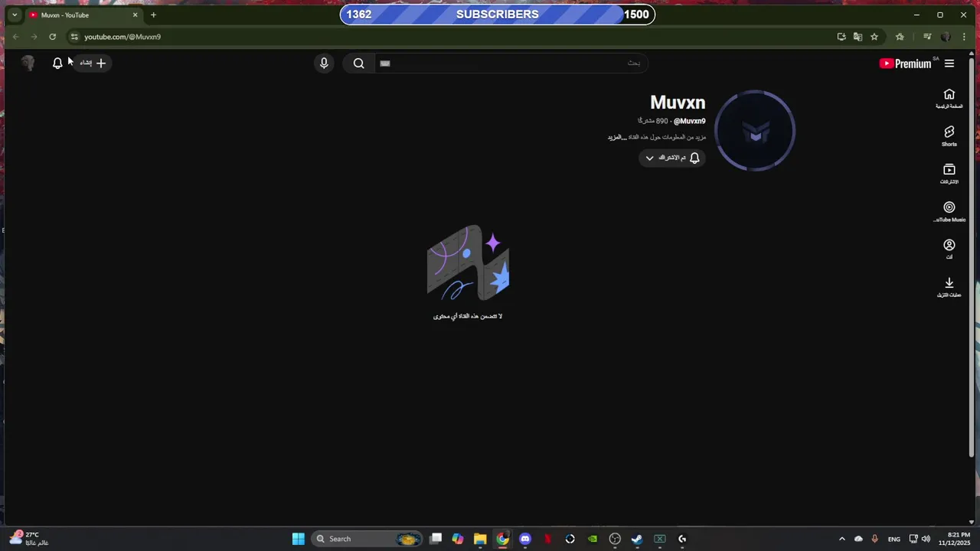Go forward in the browser

coord(34,37)
